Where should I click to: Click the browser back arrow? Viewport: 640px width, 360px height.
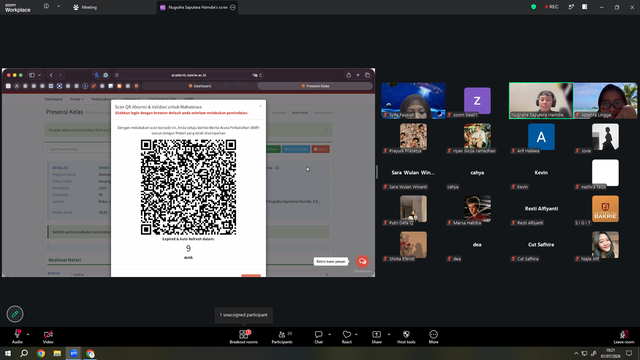[51, 75]
